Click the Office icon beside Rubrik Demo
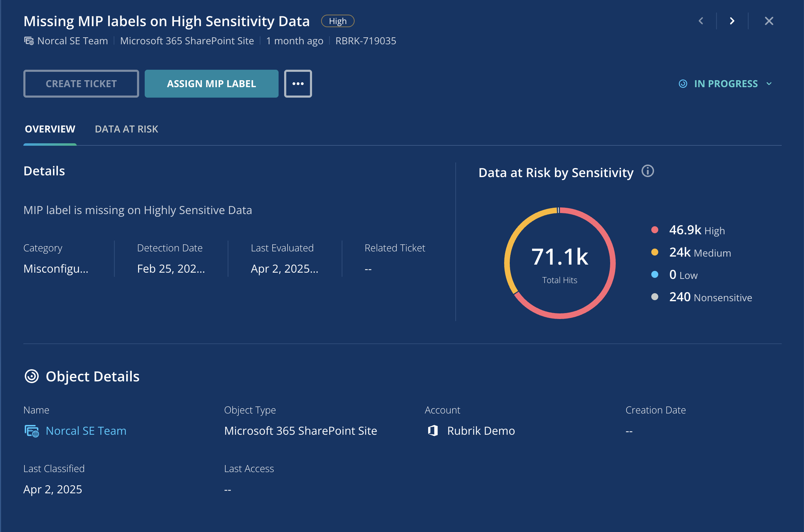This screenshot has width=804, height=532. coord(433,431)
